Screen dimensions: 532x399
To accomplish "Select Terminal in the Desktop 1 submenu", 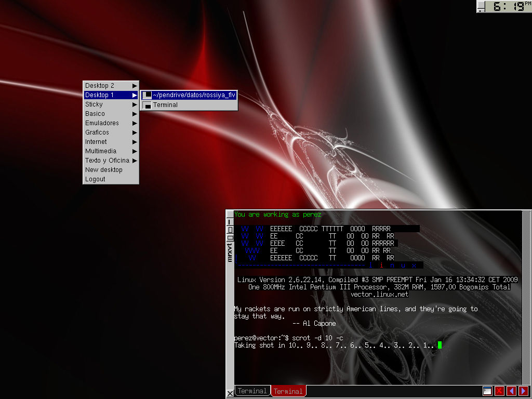I will point(165,105).
